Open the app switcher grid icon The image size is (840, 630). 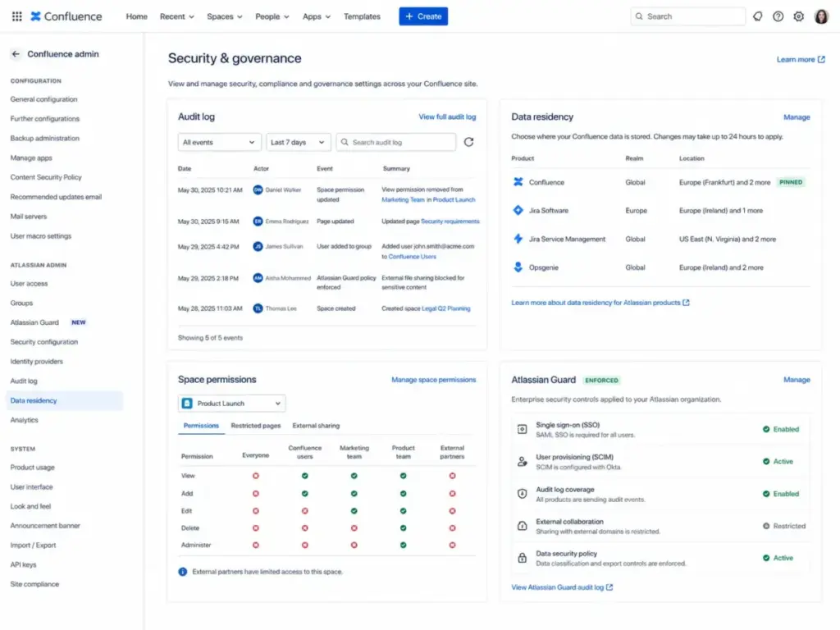point(16,16)
